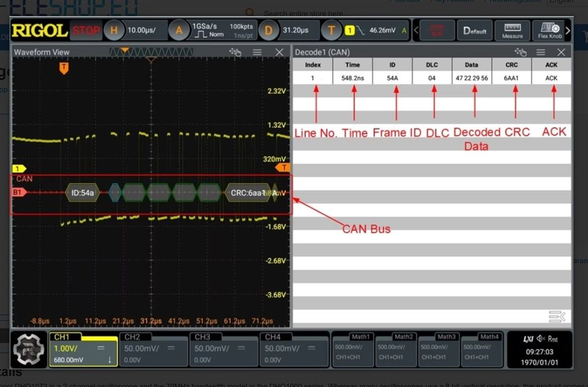Open the Trigger T settings icon
The image size is (588, 387).
click(331, 31)
